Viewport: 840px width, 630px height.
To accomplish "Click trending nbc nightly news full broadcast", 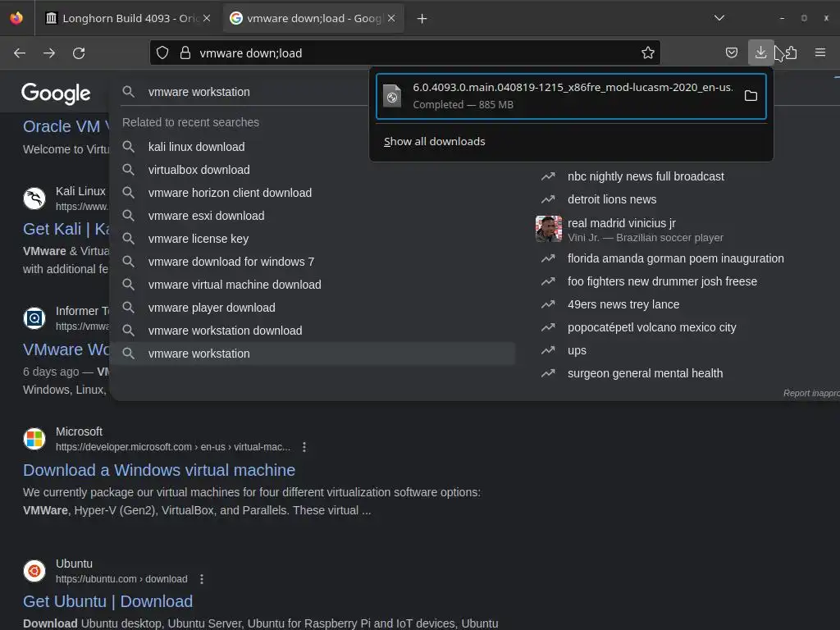I will (646, 176).
